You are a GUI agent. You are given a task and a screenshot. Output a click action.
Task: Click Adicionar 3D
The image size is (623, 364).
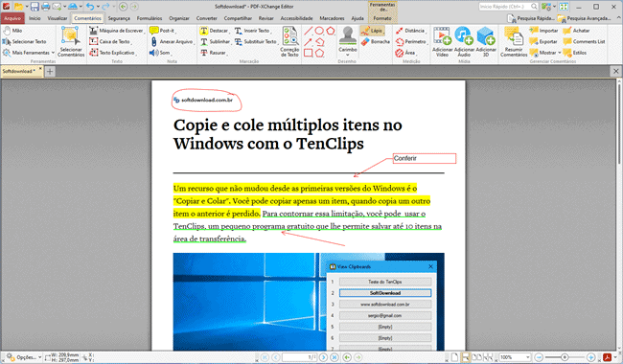(486, 42)
